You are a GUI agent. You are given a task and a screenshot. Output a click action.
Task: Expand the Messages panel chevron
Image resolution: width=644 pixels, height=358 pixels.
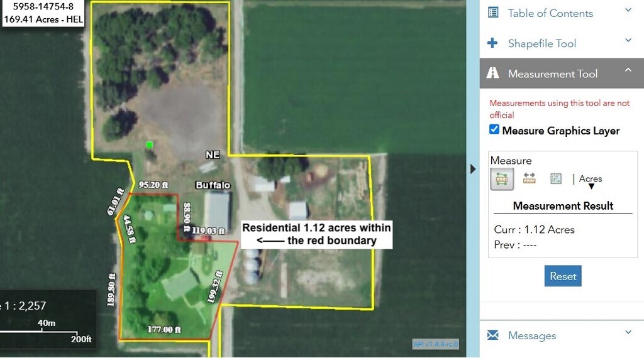[x=628, y=332]
